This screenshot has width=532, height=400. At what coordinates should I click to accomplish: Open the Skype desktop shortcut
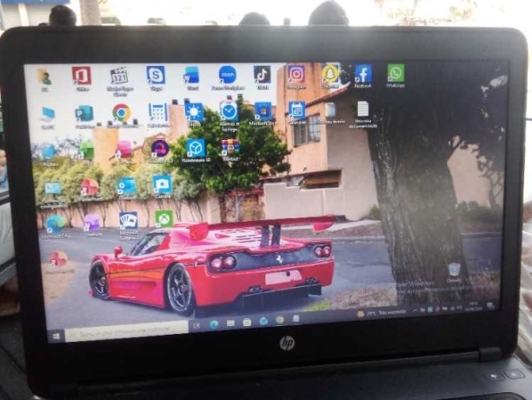coord(156,78)
